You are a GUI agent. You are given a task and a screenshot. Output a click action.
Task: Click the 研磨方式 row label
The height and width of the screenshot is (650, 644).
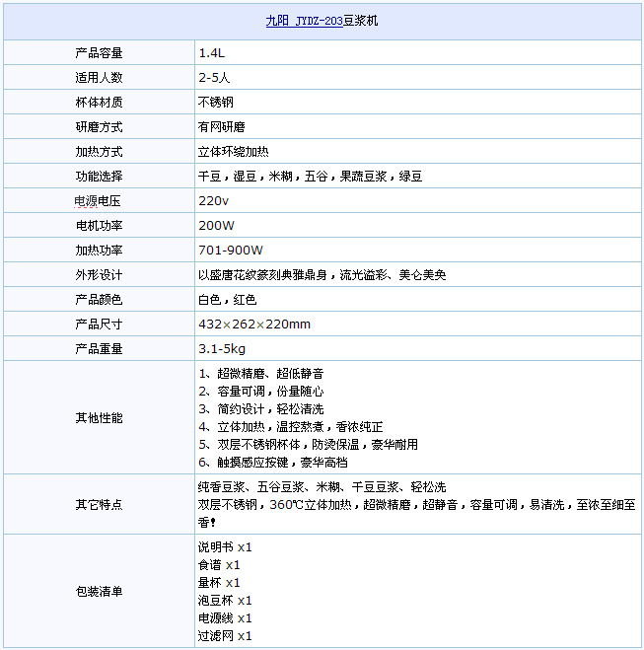pos(99,127)
